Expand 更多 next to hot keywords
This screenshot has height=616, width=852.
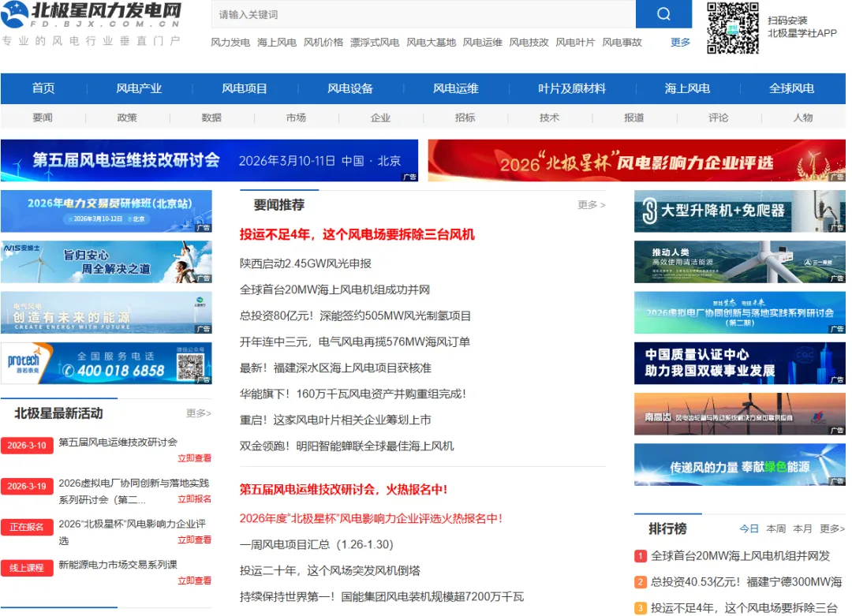click(680, 43)
